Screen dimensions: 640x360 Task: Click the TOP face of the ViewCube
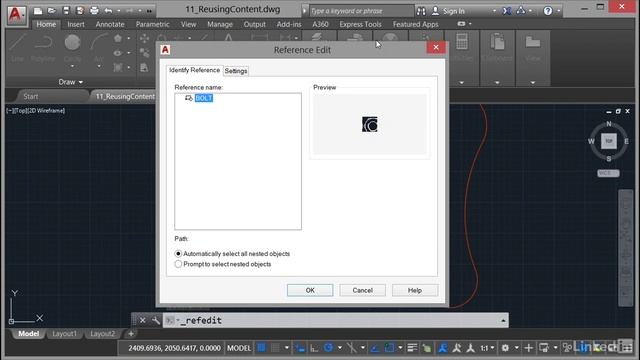pos(609,141)
